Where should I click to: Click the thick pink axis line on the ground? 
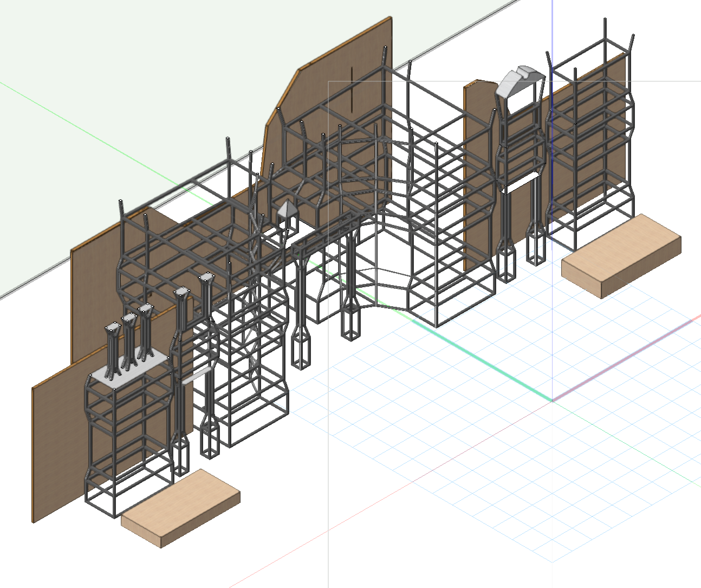623,360
